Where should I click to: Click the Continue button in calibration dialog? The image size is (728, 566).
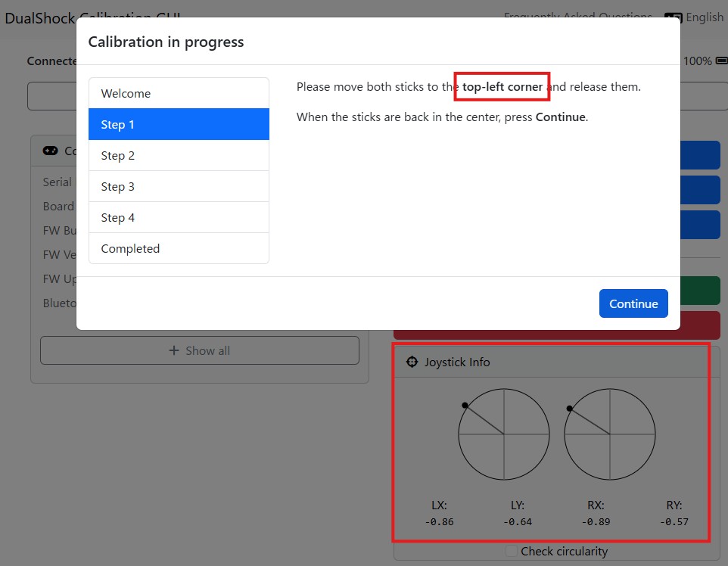pyautogui.click(x=633, y=303)
